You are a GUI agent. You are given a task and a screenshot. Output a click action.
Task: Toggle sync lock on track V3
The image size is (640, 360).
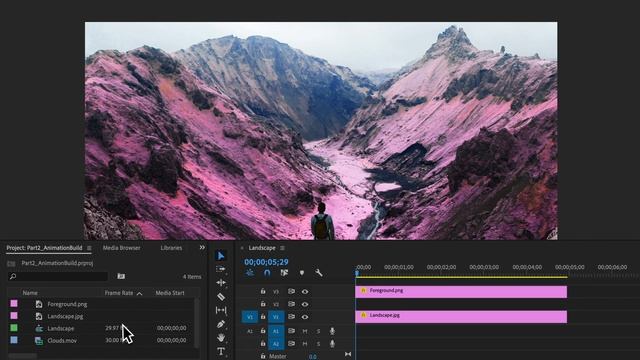291,291
